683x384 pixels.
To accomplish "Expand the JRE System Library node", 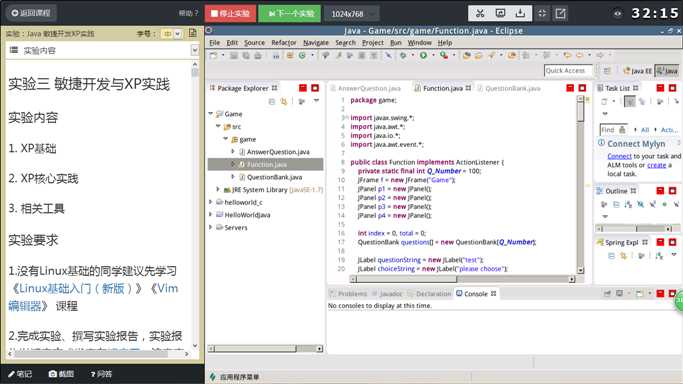I will (218, 189).
